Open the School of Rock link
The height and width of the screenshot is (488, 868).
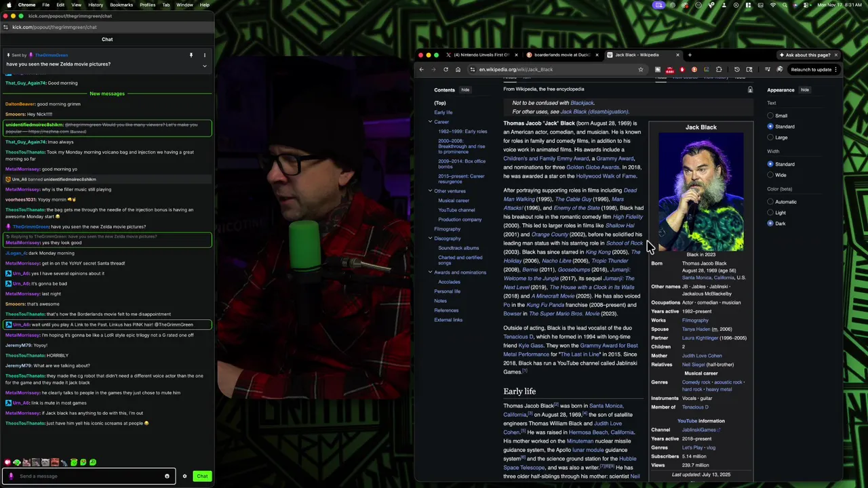(x=625, y=243)
